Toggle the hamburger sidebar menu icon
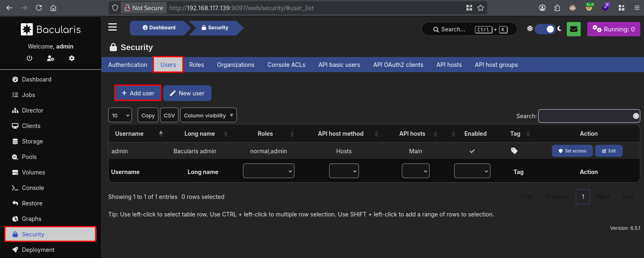 tap(113, 27)
